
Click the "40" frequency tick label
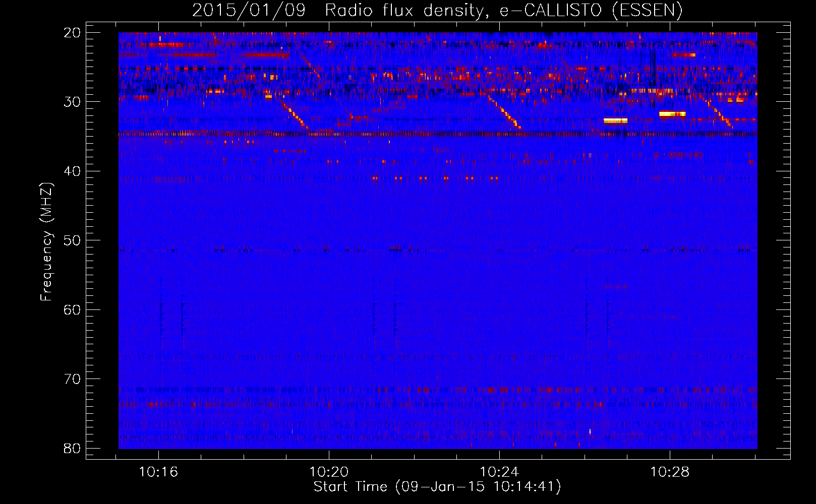(x=72, y=171)
